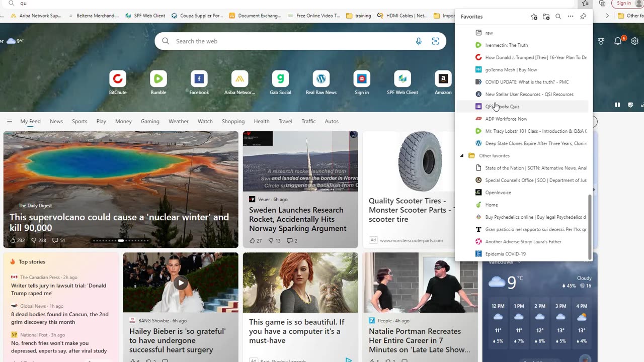Screen dimensions: 644x362
Task: Switch to the Gaming tab
Action: pyautogui.click(x=150, y=121)
